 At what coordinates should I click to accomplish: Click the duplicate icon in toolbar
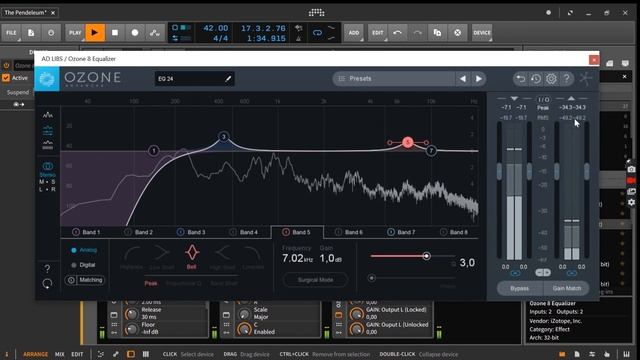tap(437, 33)
